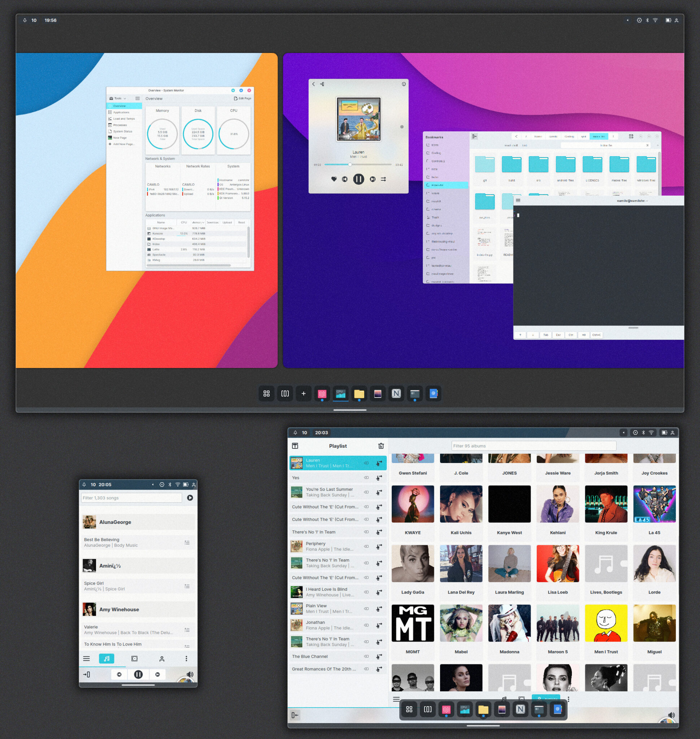Click the Esc key button in terminal
700x739 pixels.
click(x=558, y=335)
